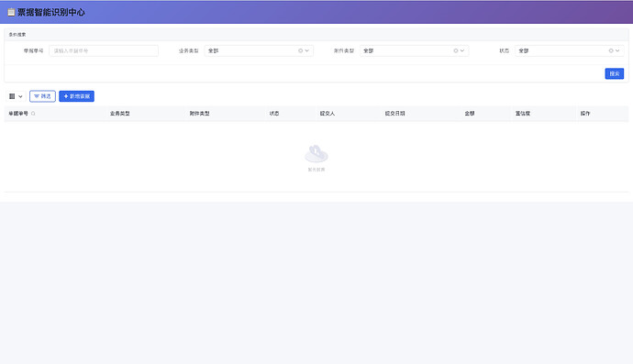
Task: Clear the 附件类型 selection using its circle icon
Action: (456, 50)
